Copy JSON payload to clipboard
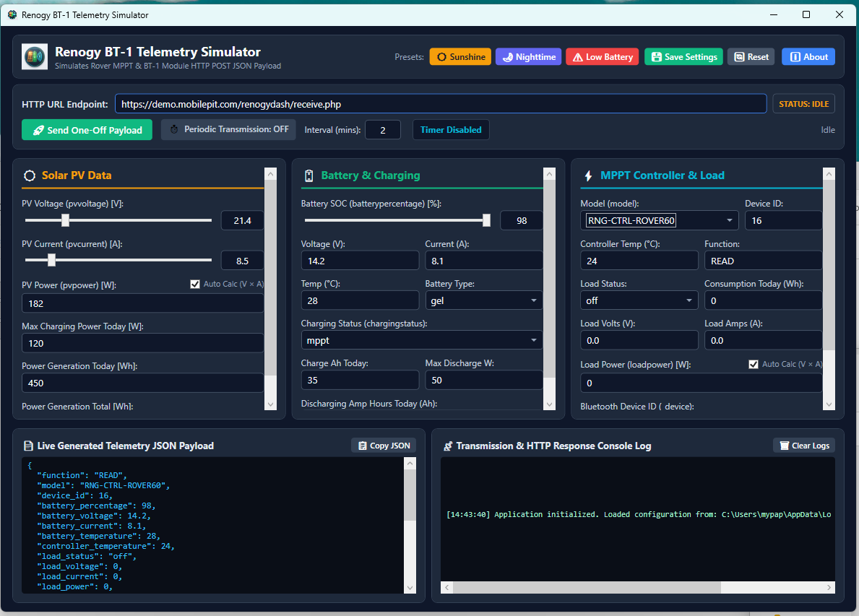 [384, 446]
